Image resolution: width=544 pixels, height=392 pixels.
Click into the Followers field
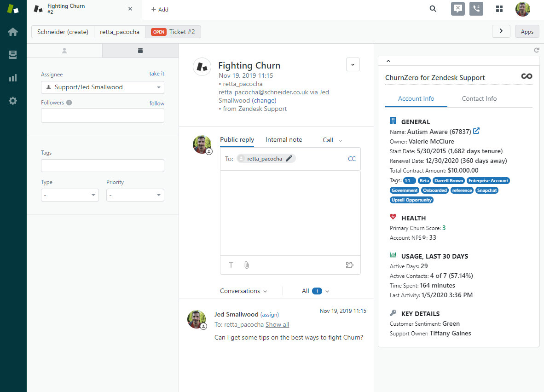tap(102, 115)
